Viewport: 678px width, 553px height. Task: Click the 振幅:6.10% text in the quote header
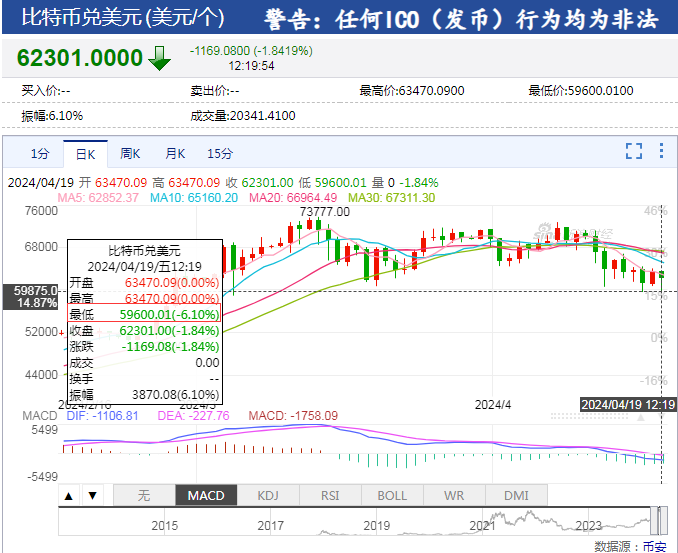52,116
